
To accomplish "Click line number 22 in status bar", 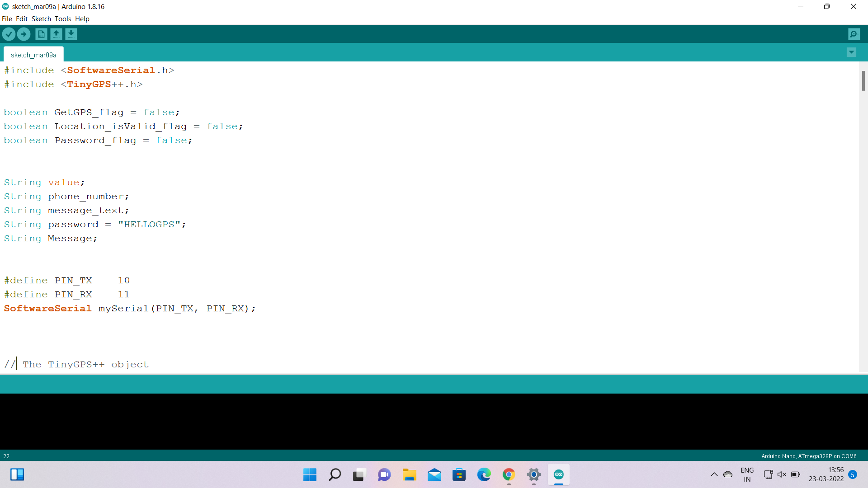I will point(6,456).
